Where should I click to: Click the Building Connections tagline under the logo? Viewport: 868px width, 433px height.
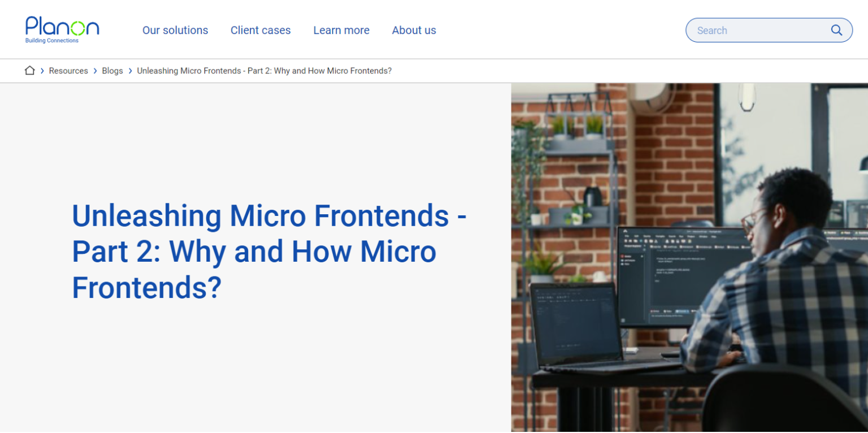52,40
